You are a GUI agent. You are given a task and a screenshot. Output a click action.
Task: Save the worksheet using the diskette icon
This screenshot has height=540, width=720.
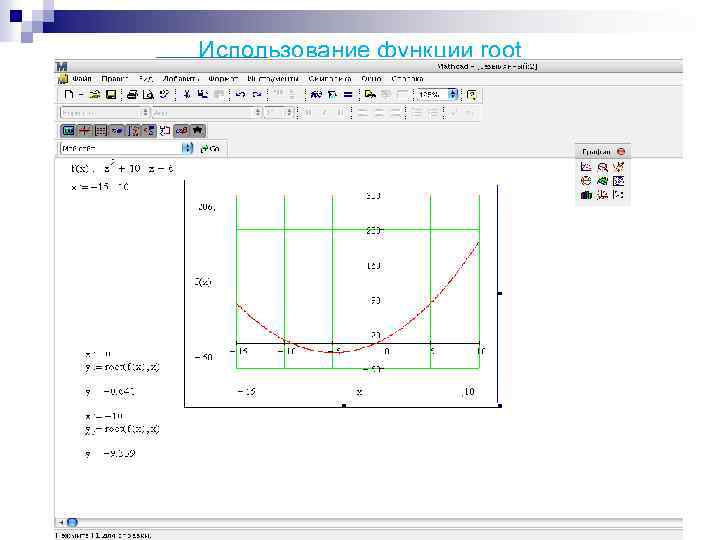pos(111,95)
